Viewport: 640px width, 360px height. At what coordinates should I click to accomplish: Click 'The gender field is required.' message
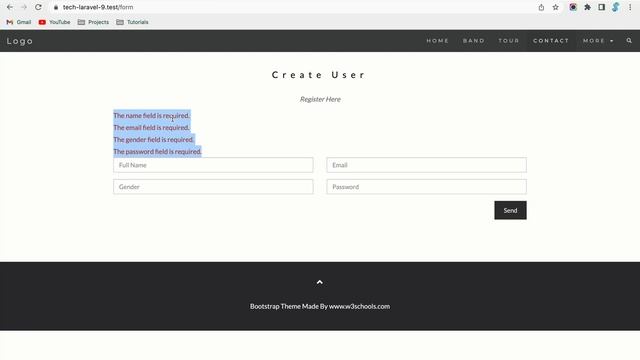pos(153,139)
